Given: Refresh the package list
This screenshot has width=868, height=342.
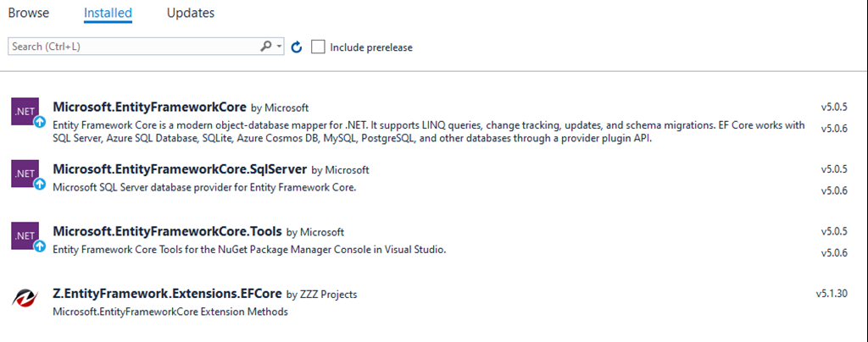Looking at the screenshot, I should (297, 47).
